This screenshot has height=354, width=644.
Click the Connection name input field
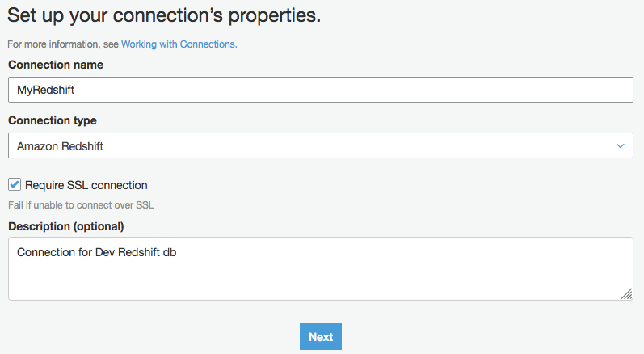pos(320,90)
